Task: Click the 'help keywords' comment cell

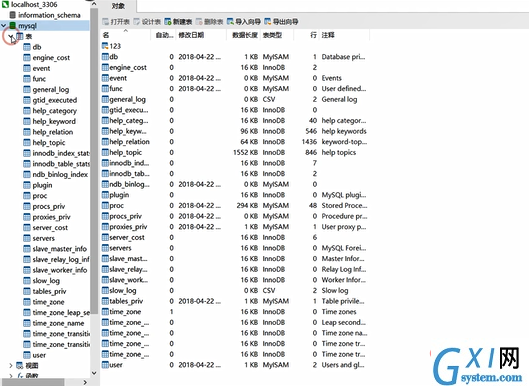Action: click(x=344, y=131)
